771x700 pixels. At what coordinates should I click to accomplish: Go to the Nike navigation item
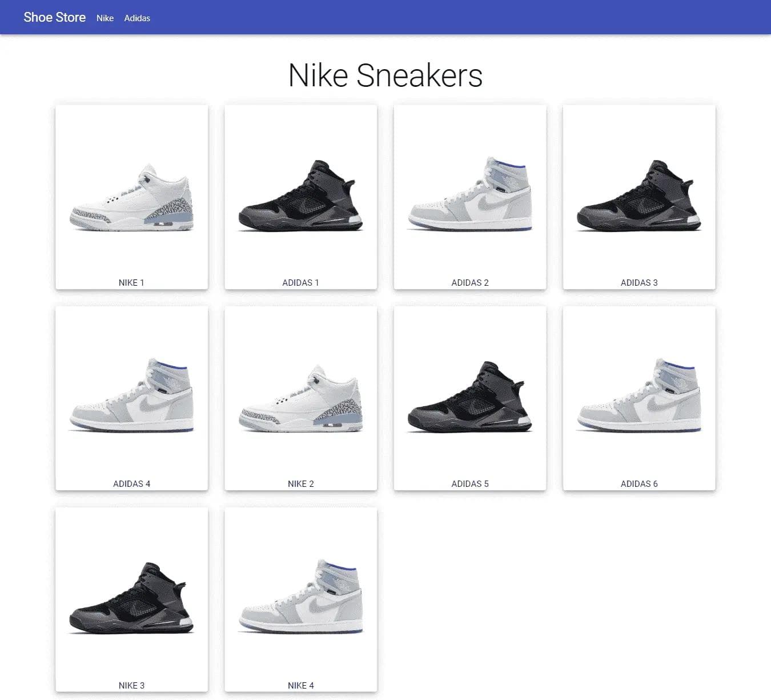(x=105, y=18)
